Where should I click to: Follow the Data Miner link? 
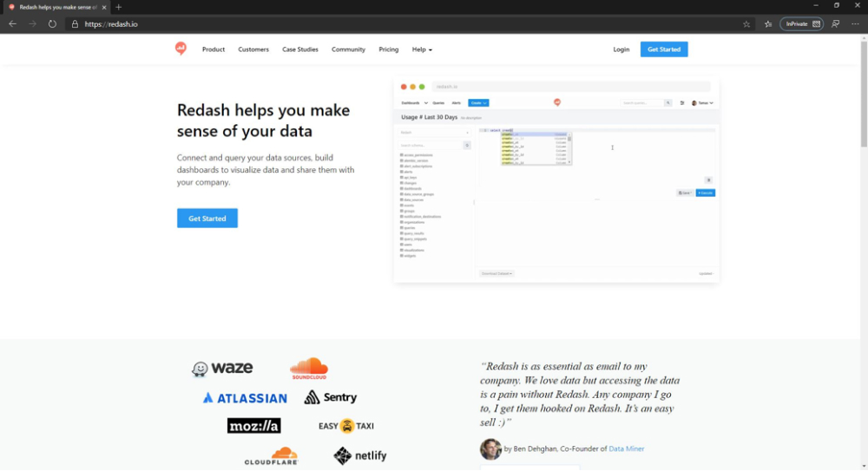coord(626,448)
